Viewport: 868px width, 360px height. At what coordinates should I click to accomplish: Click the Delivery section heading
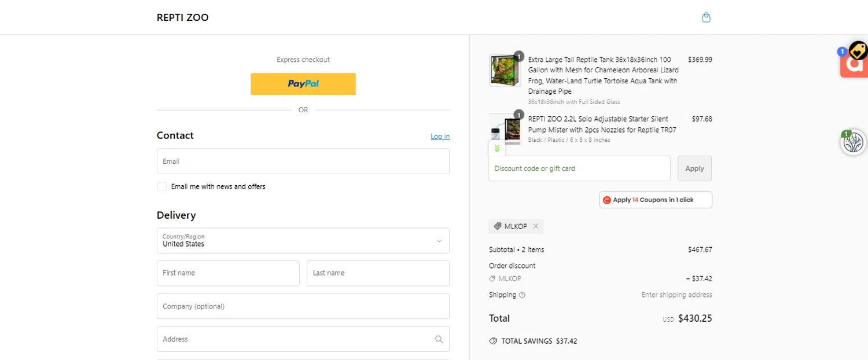click(x=176, y=215)
